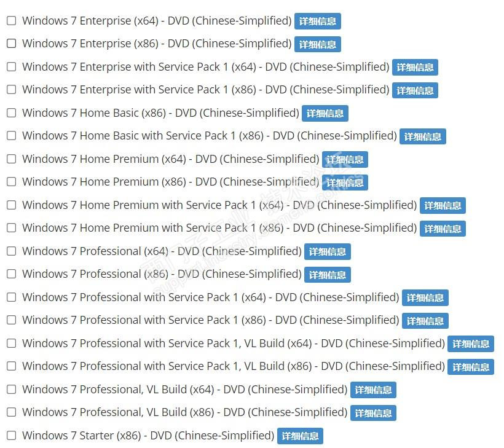
Task: View 详细信息 for Professional SP1, VL Build (x64)
Action: (x=471, y=344)
